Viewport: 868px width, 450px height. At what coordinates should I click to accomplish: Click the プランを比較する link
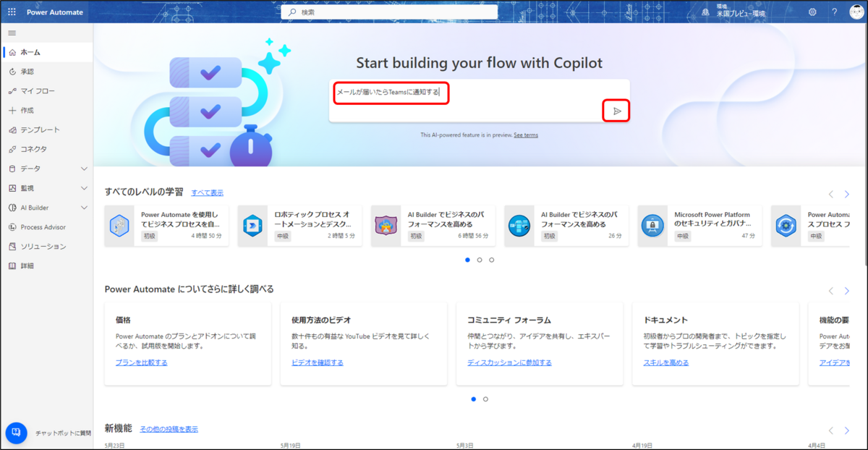click(141, 362)
